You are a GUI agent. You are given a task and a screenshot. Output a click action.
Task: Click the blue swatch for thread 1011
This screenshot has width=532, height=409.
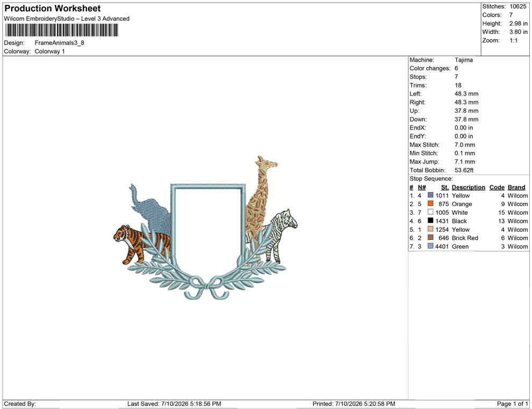pyautogui.click(x=430, y=195)
